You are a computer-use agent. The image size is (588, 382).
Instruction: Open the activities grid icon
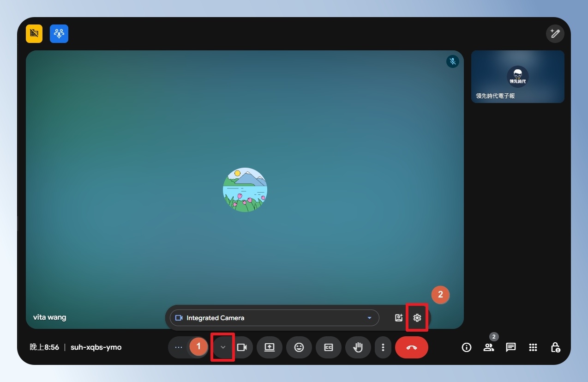pos(533,347)
